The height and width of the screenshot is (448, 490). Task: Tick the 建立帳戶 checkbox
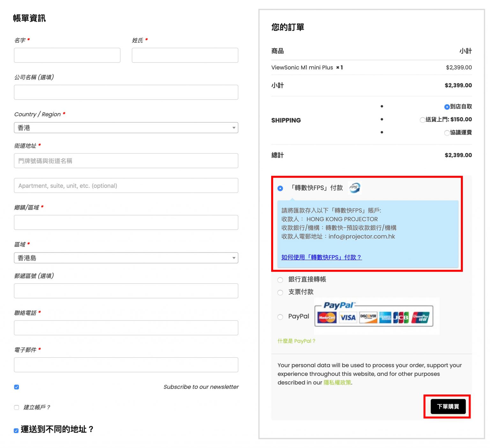pos(17,408)
